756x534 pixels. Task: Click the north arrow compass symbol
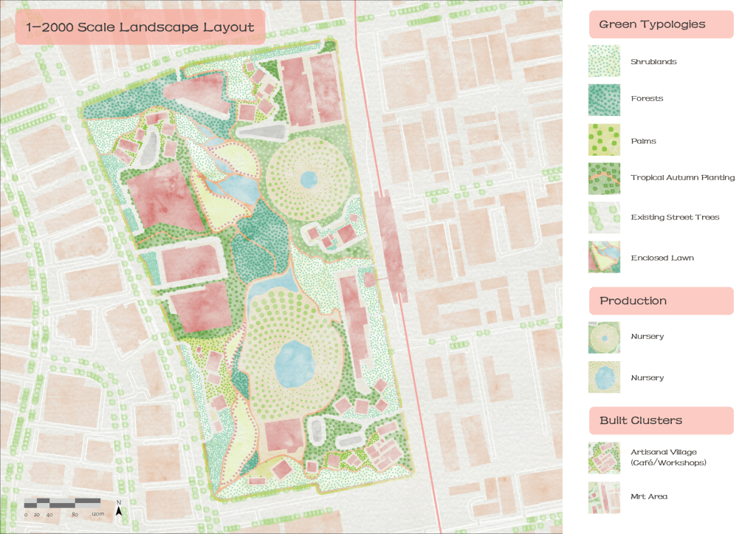coord(119,508)
